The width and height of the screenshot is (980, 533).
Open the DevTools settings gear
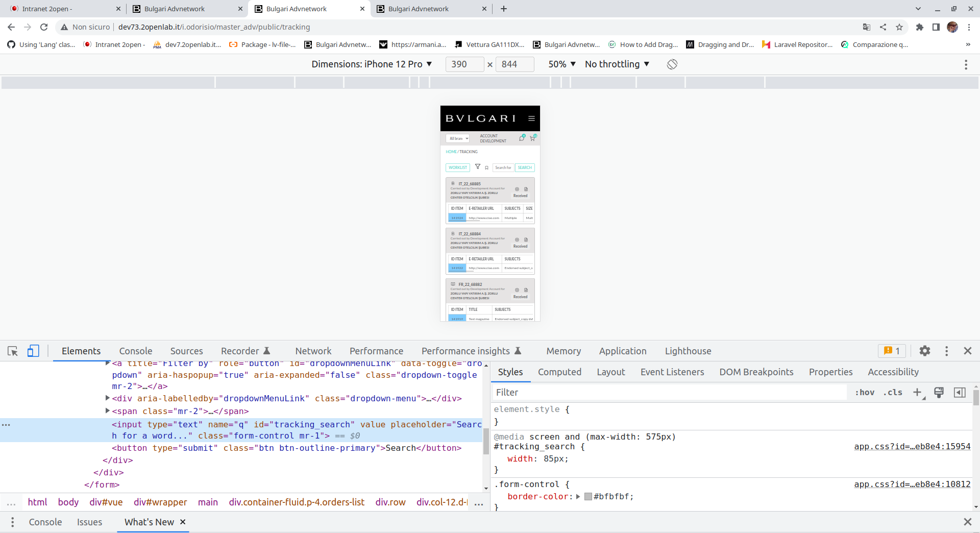925,351
